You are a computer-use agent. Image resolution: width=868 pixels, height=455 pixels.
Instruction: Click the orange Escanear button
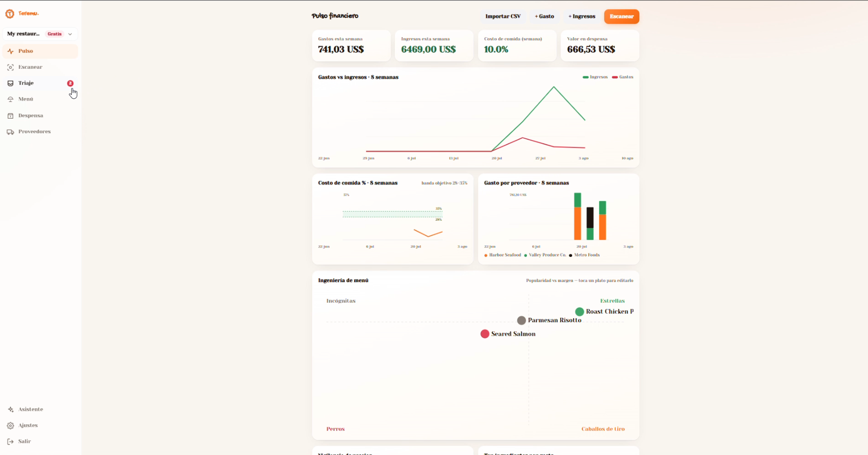tap(621, 17)
